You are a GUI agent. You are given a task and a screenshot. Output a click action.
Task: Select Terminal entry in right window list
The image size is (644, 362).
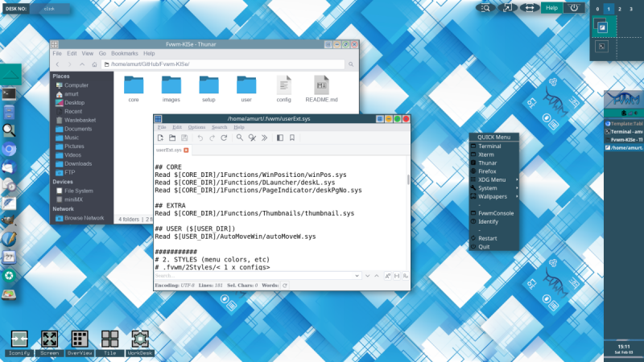tap(624, 132)
